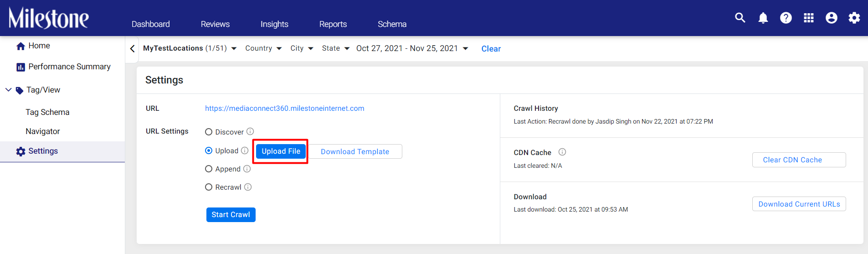
Task: Click the Performance Summary chart icon
Action: pyautogui.click(x=21, y=67)
